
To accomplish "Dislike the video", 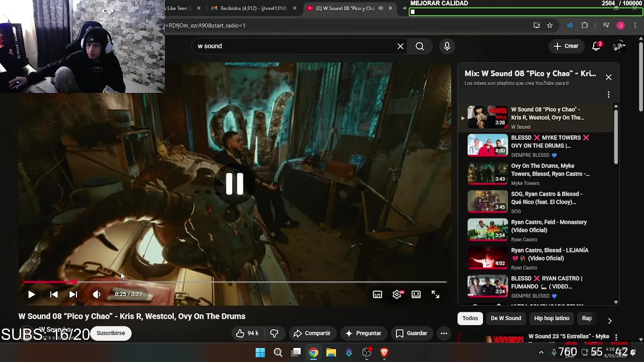I will click(x=275, y=333).
